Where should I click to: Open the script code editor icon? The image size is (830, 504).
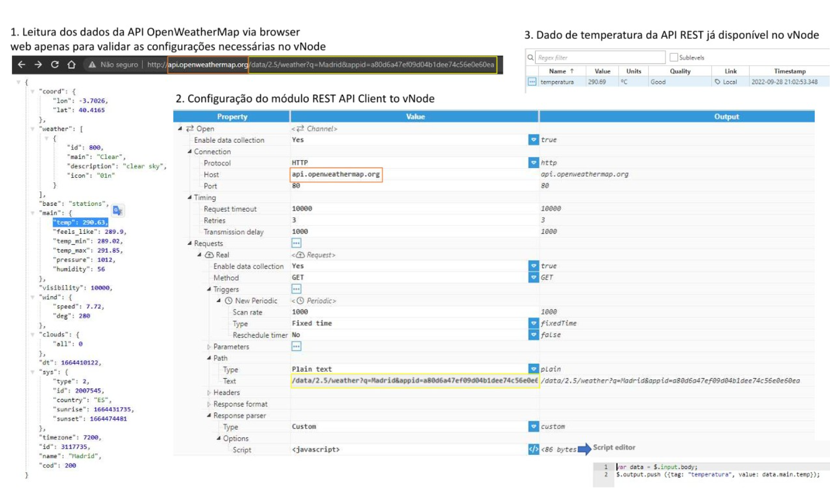coord(533,449)
